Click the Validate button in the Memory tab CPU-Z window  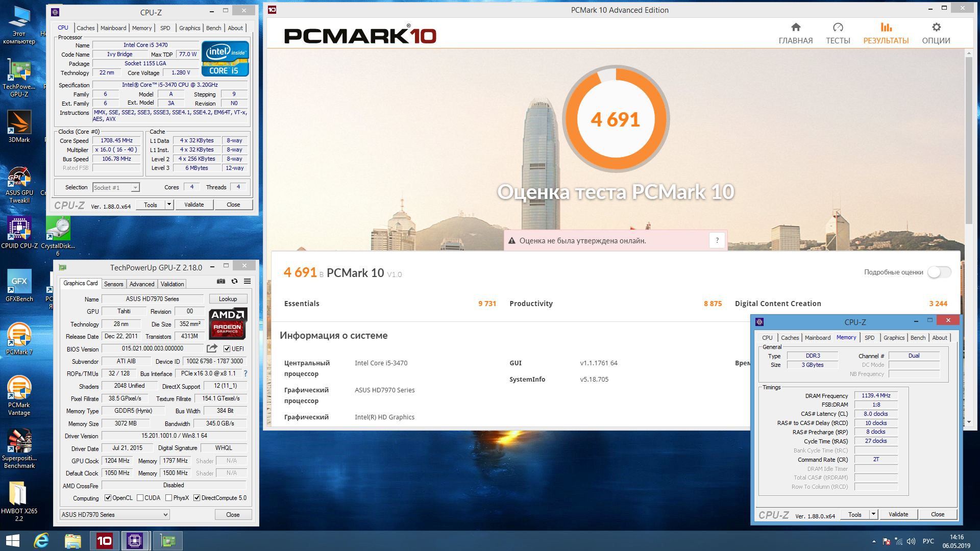(x=898, y=514)
